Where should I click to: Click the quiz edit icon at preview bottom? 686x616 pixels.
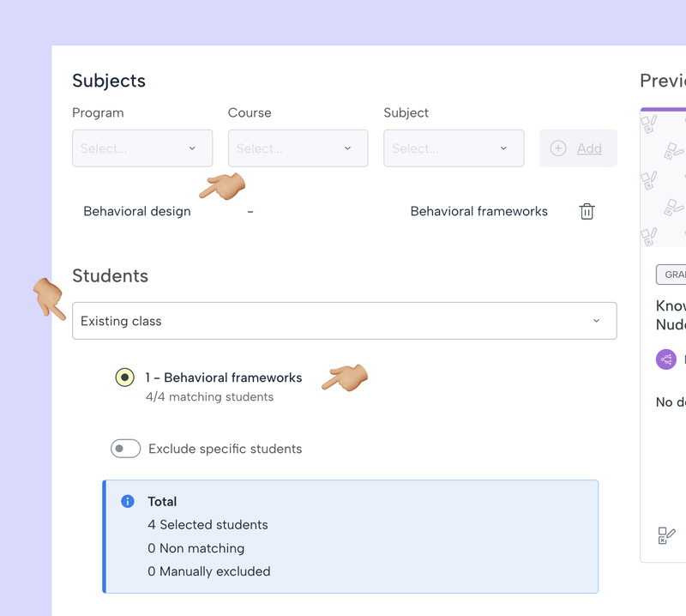point(666,536)
